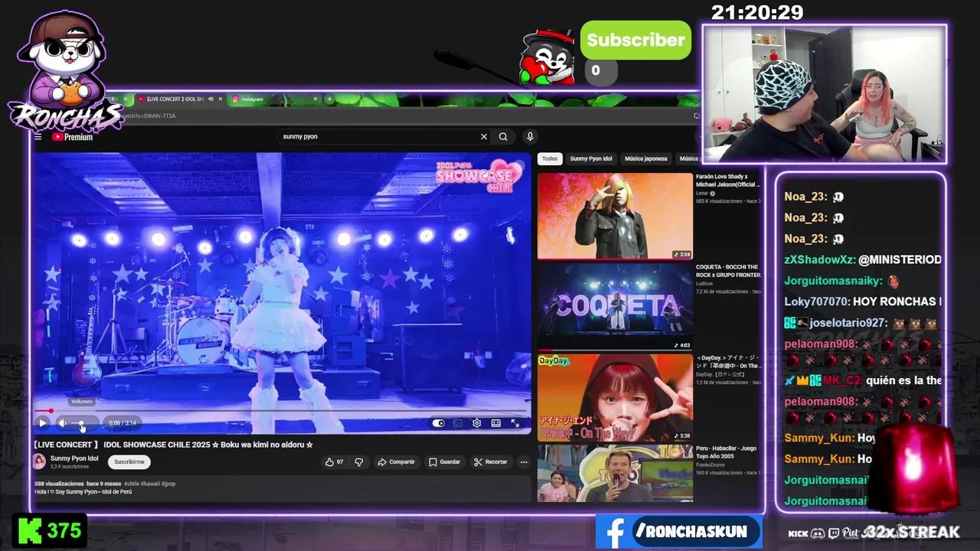Click the #chile hashtag
Screen dimensions: 980x551
click(132, 484)
